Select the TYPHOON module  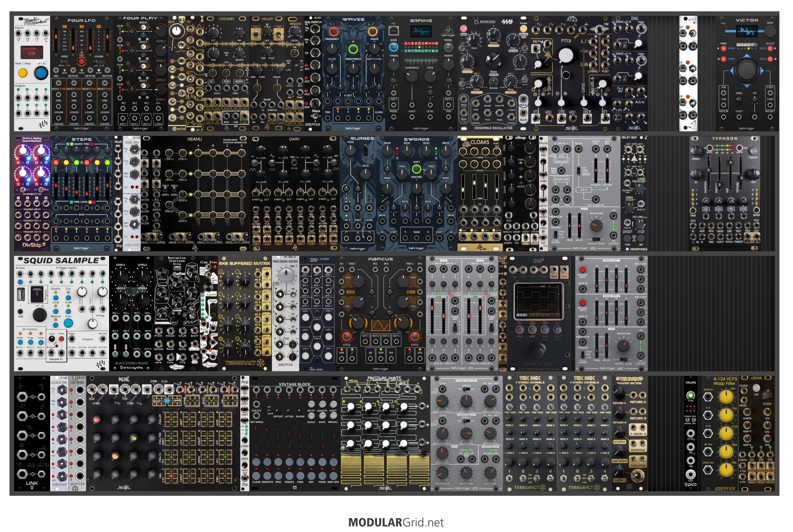725,193
